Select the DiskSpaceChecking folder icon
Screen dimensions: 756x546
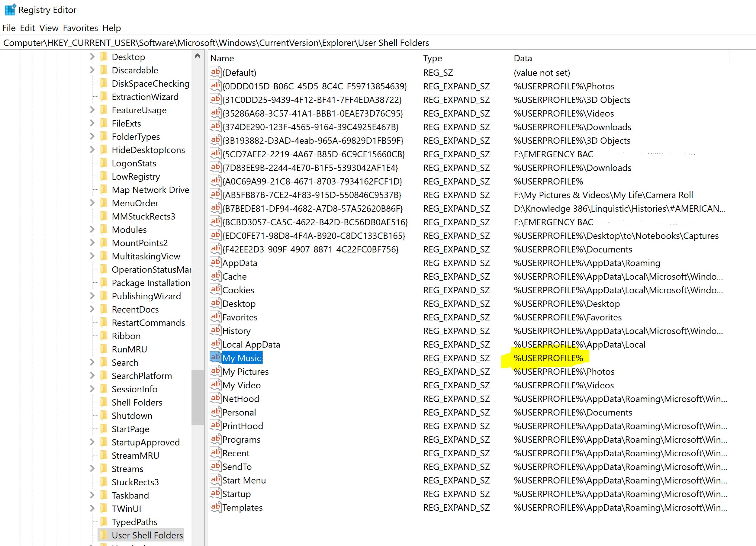tap(104, 83)
